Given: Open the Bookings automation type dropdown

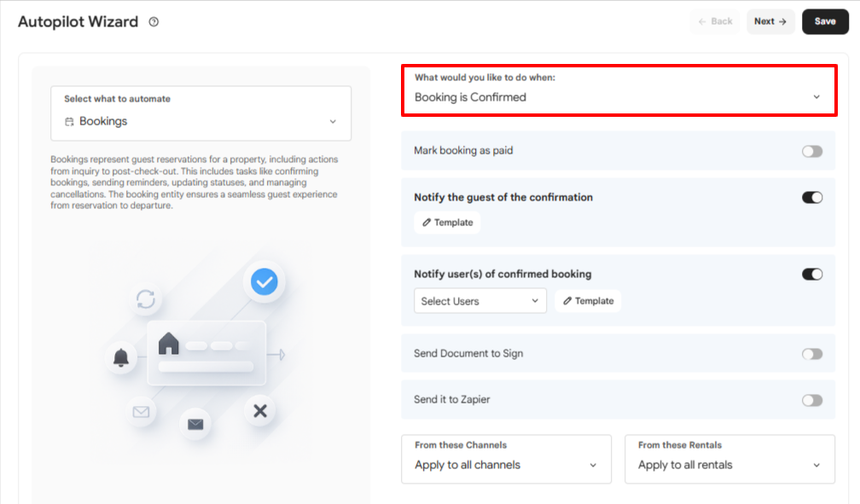Looking at the screenshot, I should (x=200, y=113).
